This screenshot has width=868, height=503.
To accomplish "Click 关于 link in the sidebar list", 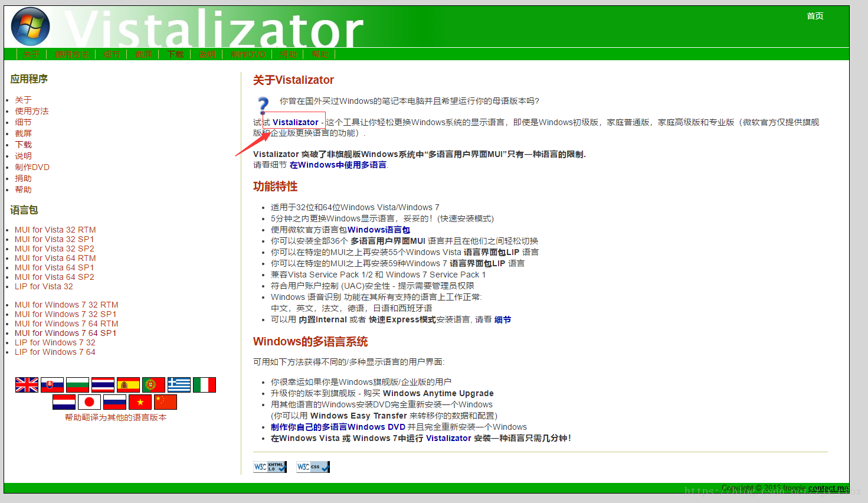I will pyautogui.click(x=23, y=100).
